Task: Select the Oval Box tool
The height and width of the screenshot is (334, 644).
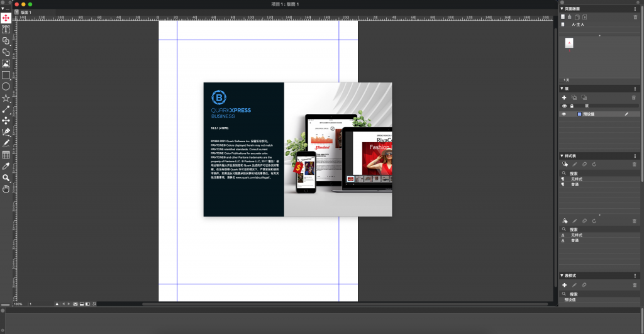Action: [x=6, y=86]
